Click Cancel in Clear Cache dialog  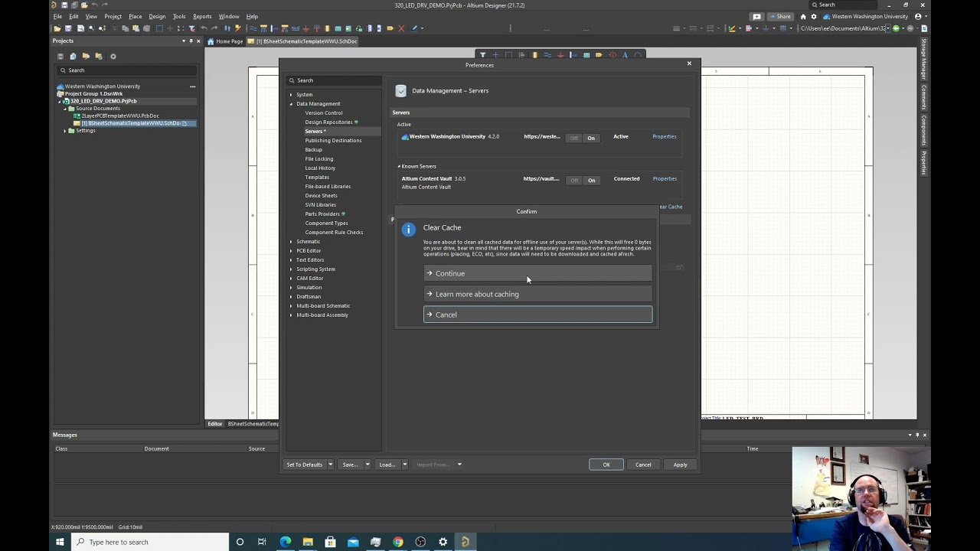coord(537,315)
